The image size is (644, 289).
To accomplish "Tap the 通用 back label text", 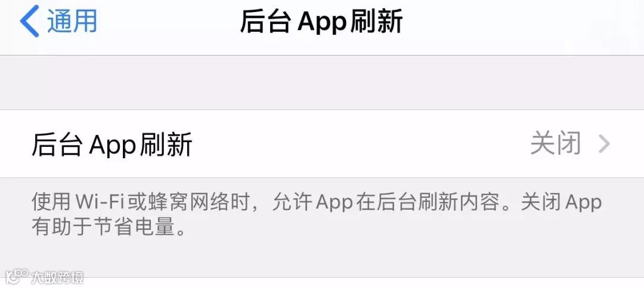I will 72,20.
